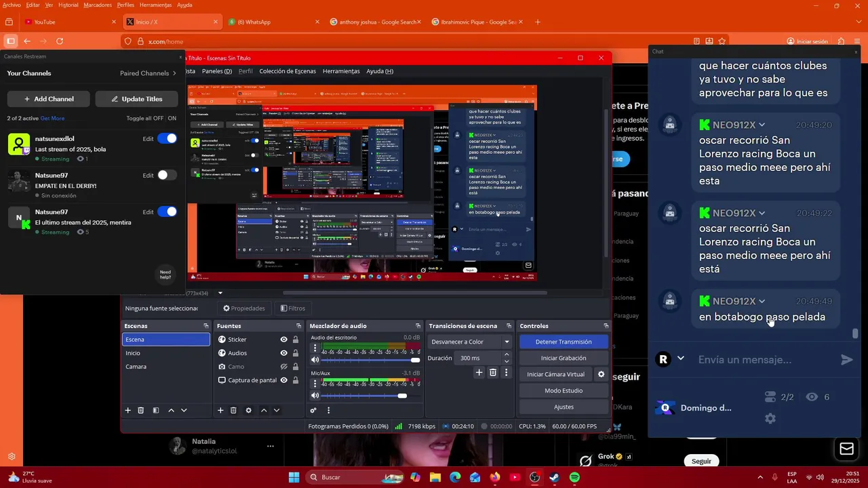Open Colección de Escenas menu in OBS
The image size is (868, 488).
(288, 71)
